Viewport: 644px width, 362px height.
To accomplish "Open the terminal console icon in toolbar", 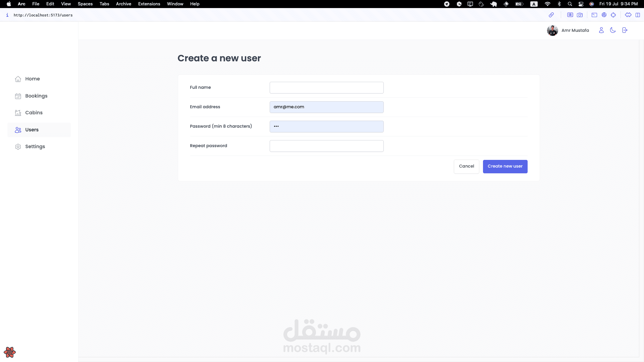I will tap(594, 15).
